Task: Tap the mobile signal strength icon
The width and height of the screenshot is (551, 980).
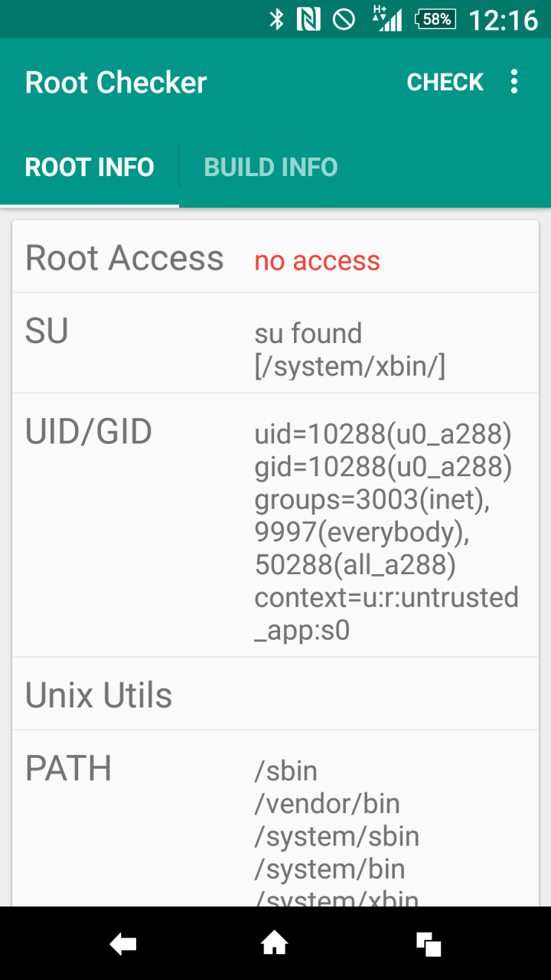Action: [x=387, y=18]
